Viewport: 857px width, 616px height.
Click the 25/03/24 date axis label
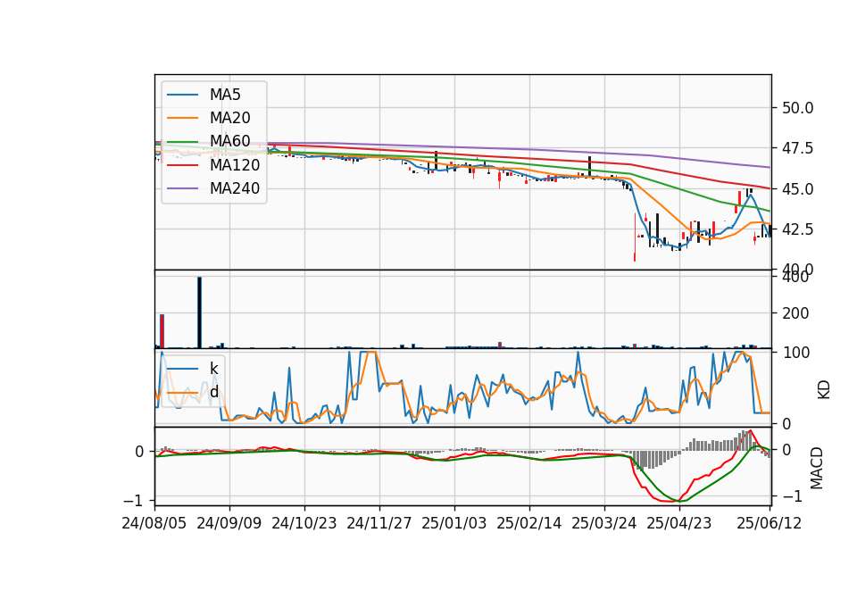tap(604, 523)
